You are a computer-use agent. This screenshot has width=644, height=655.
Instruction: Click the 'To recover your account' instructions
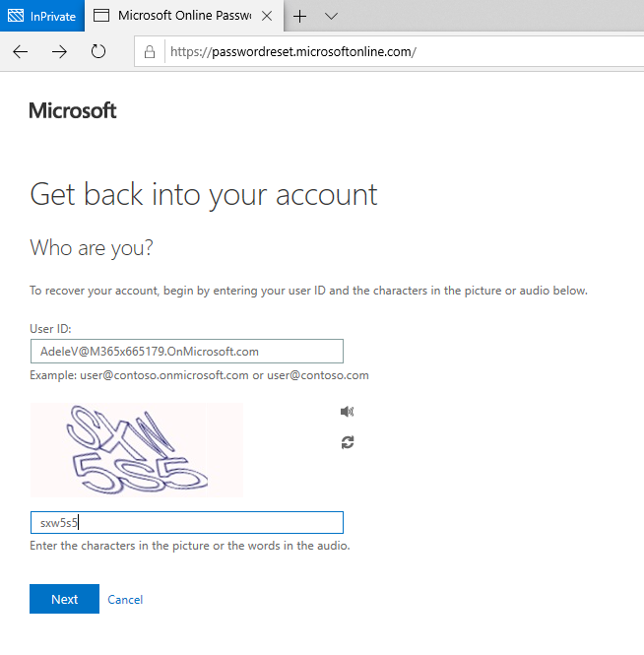308,291
